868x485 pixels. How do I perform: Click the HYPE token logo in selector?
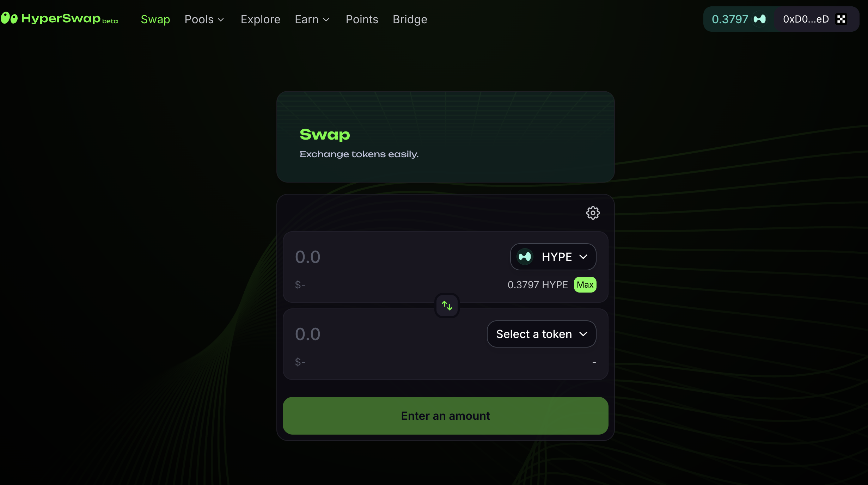coord(525,257)
